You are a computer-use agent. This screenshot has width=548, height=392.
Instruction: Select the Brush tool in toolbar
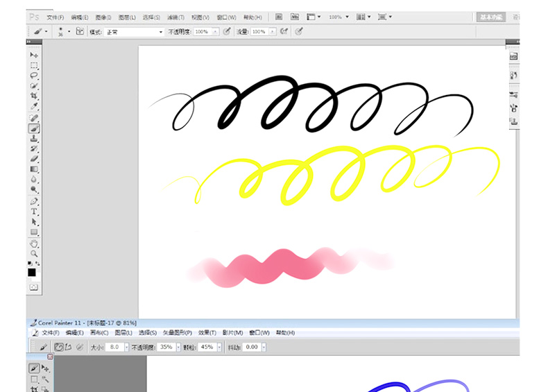33,128
